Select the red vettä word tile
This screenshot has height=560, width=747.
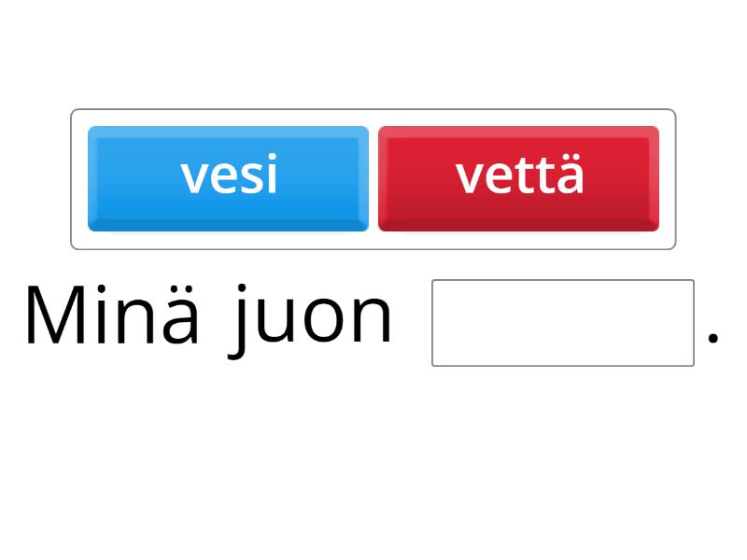pos(518,178)
